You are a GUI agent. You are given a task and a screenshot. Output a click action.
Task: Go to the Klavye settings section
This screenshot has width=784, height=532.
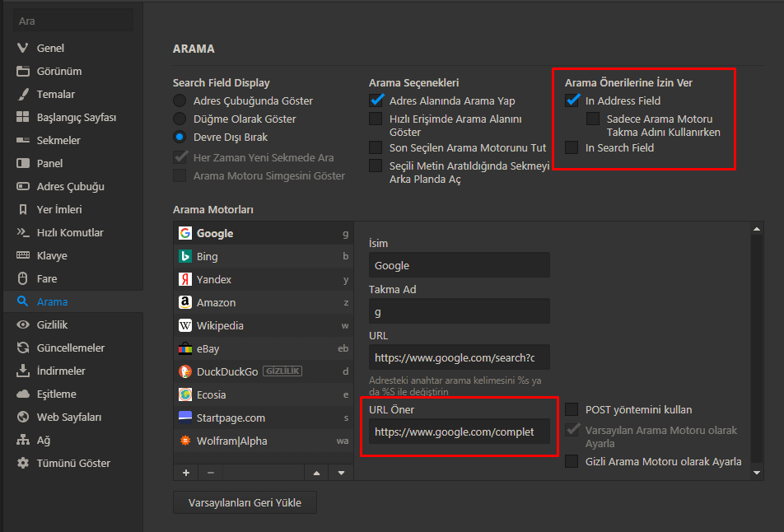click(52, 255)
